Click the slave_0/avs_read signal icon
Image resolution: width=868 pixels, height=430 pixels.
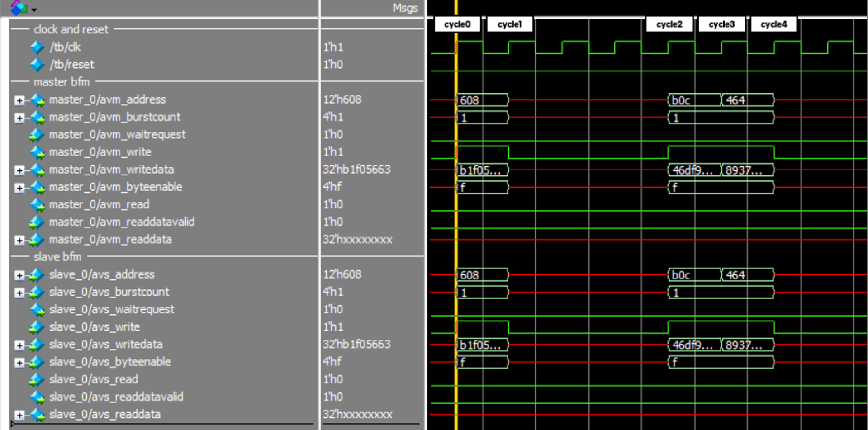pos(37,379)
